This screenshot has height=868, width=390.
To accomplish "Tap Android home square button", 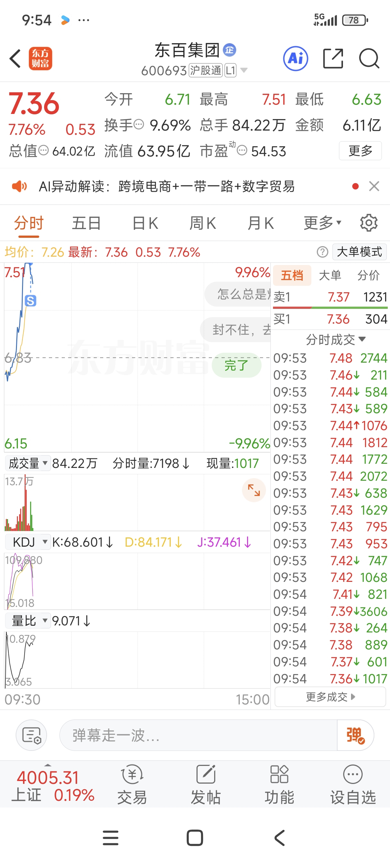I will tap(195, 838).
